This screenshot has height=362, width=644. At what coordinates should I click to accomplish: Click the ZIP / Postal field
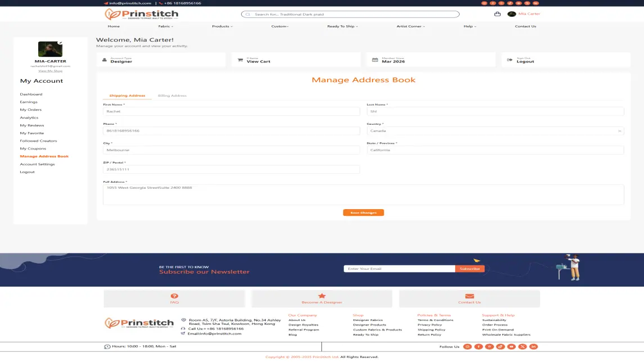tap(231, 169)
